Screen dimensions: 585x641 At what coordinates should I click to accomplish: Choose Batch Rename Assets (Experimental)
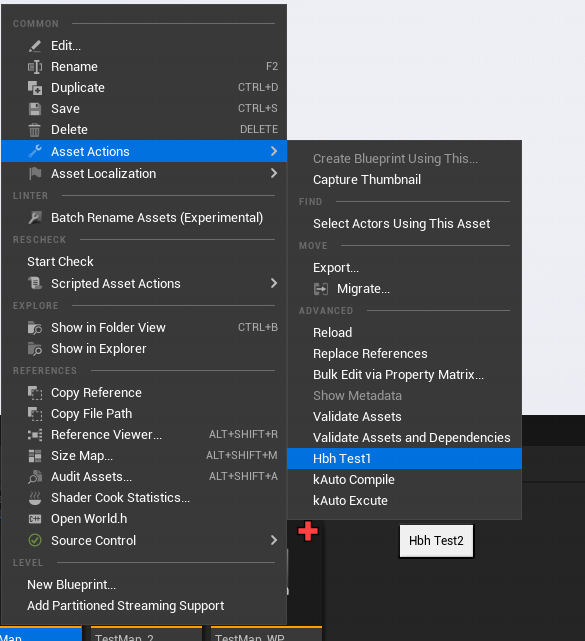tap(157, 218)
